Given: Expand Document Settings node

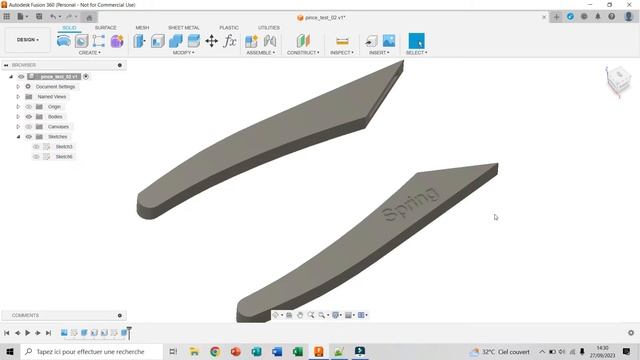Looking at the screenshot, I should click(18, 87).
